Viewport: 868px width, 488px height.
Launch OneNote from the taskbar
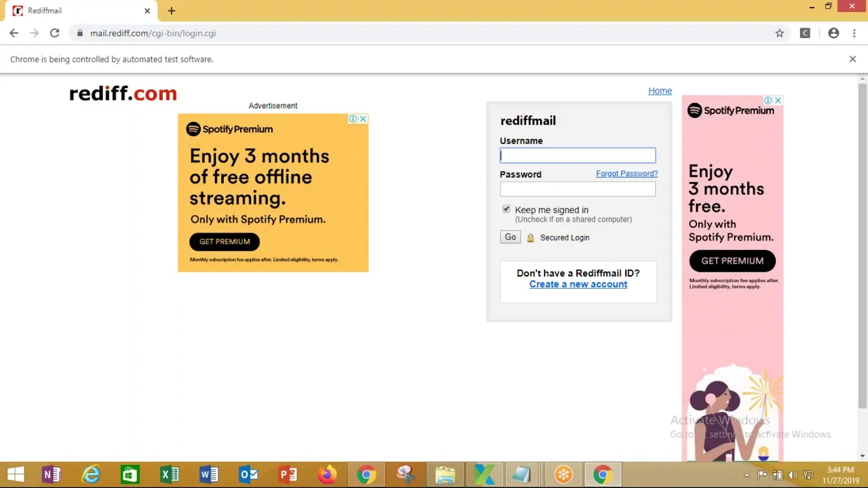[52, 474]
